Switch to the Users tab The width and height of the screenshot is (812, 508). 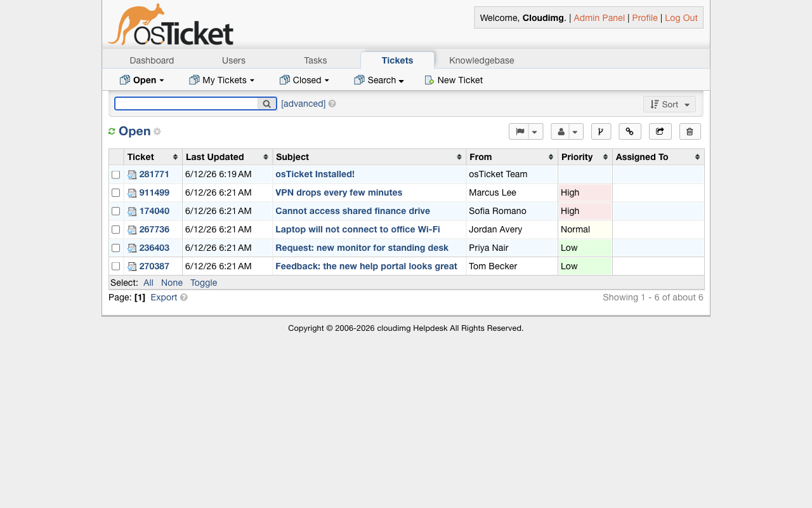coord(233,60)
